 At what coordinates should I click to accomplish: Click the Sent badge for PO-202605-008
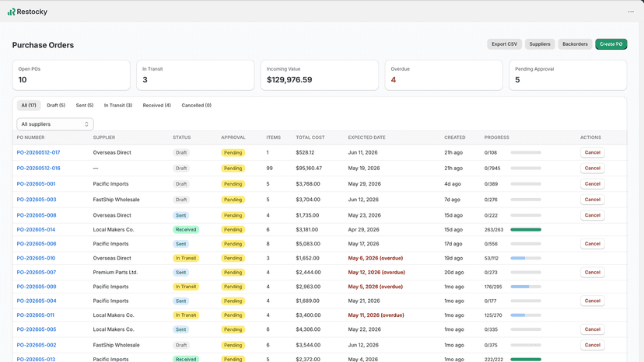181,215
